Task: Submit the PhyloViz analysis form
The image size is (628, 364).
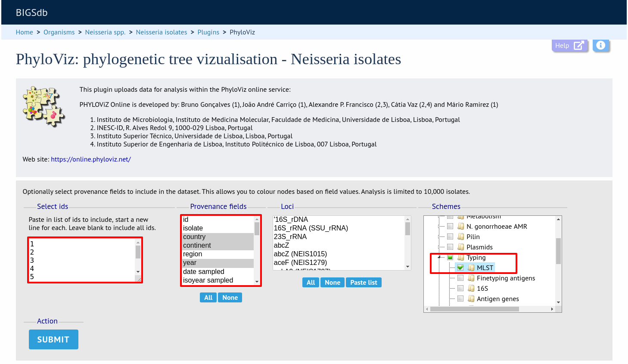Action: (x=53, y=339)
